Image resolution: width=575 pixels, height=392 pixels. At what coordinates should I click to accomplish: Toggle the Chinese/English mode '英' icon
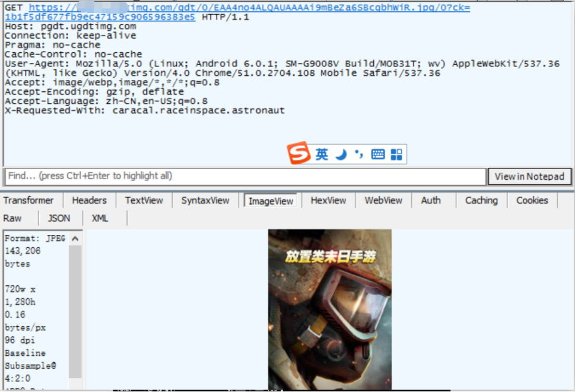pos(322,154)
